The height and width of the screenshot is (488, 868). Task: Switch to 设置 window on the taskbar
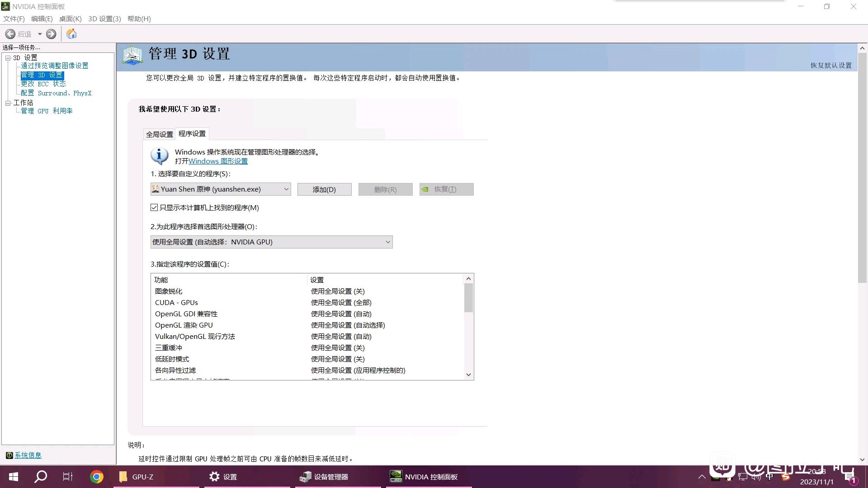[247, 477]
